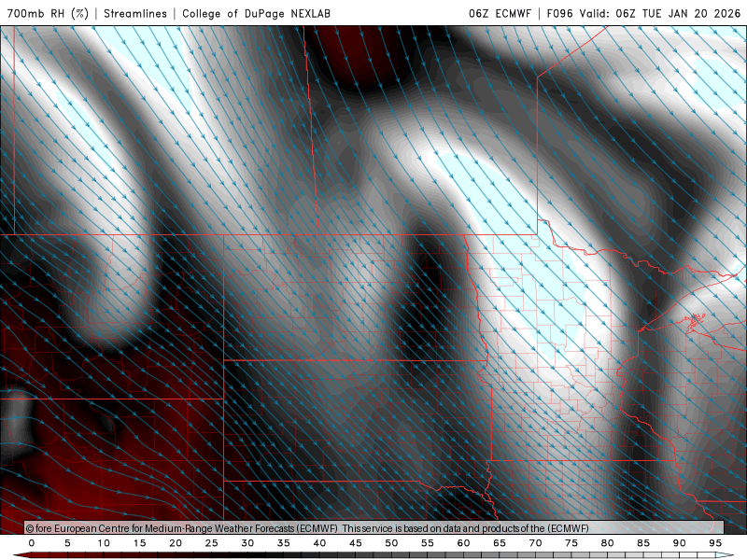Click the '0' value on the color scale
747x560 pixels.
(x=32, y=543)
